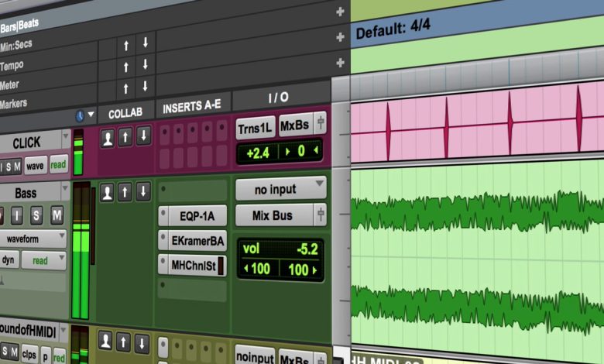Image resolution: width=604 pixels, height=364 pixels.
Task: Select the I / O column header
Action: (279, 98)
